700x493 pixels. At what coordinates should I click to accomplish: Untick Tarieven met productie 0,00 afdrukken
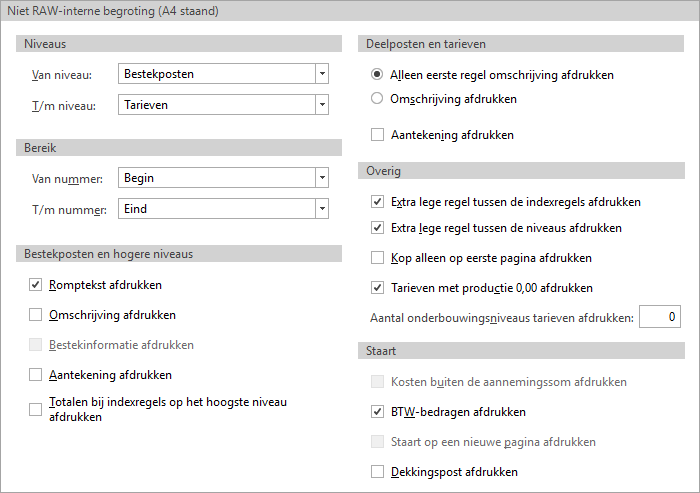coord(377,288)
